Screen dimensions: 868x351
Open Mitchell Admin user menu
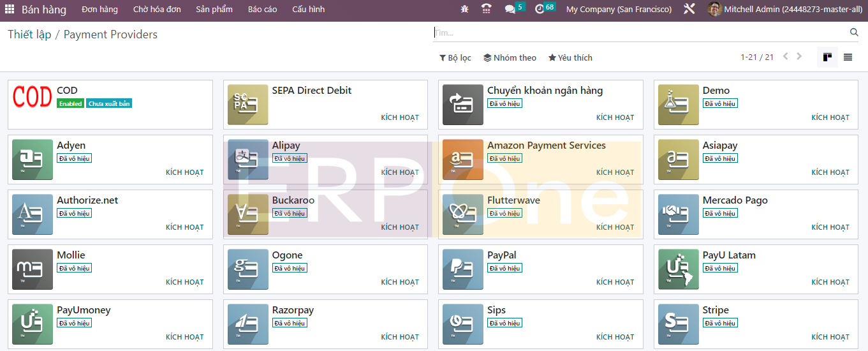coord(786,10)
